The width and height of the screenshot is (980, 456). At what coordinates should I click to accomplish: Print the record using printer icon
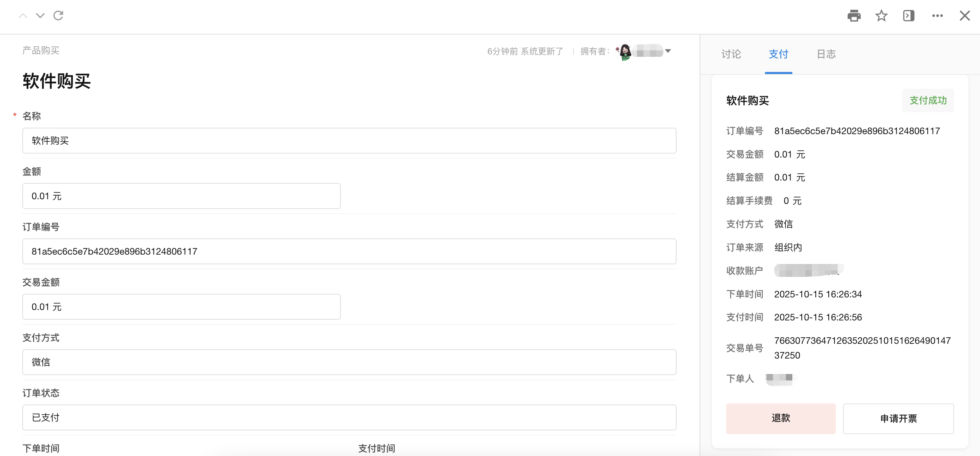pos(854,15)
